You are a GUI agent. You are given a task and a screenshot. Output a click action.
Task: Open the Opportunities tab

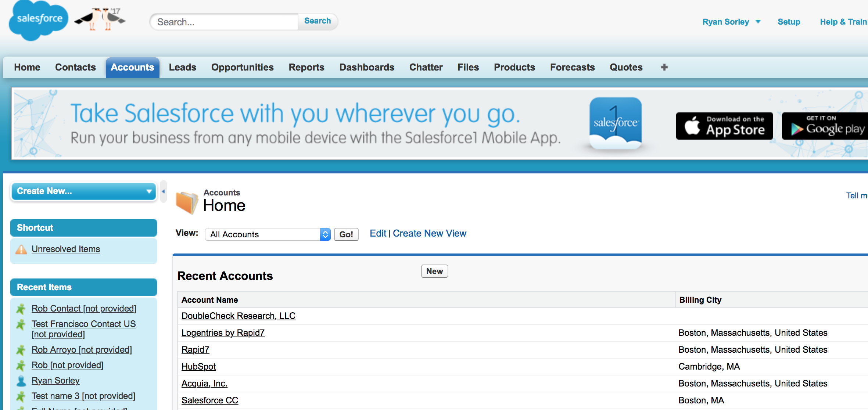(243, 67)
